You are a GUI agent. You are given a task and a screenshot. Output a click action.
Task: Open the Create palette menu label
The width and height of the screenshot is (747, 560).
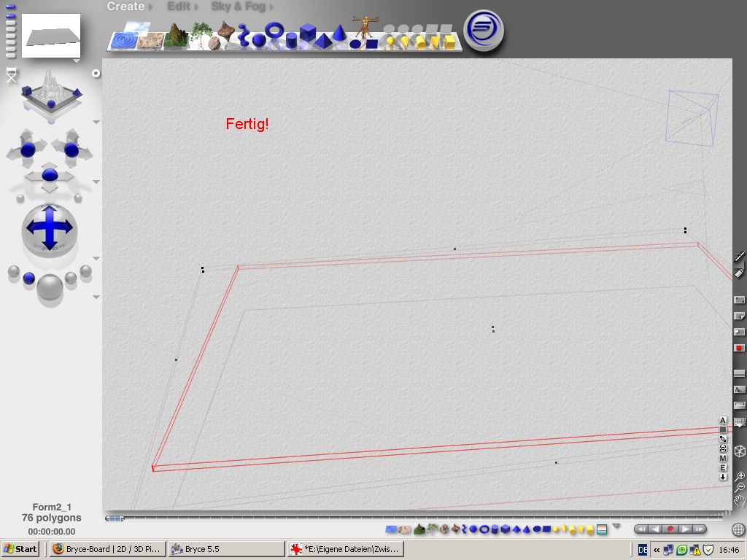125,6
